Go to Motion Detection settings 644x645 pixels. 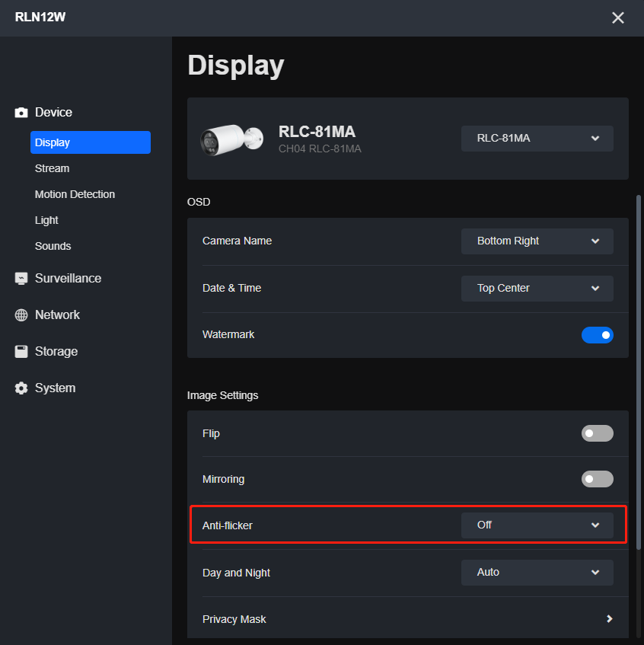[x=75, y=195]
